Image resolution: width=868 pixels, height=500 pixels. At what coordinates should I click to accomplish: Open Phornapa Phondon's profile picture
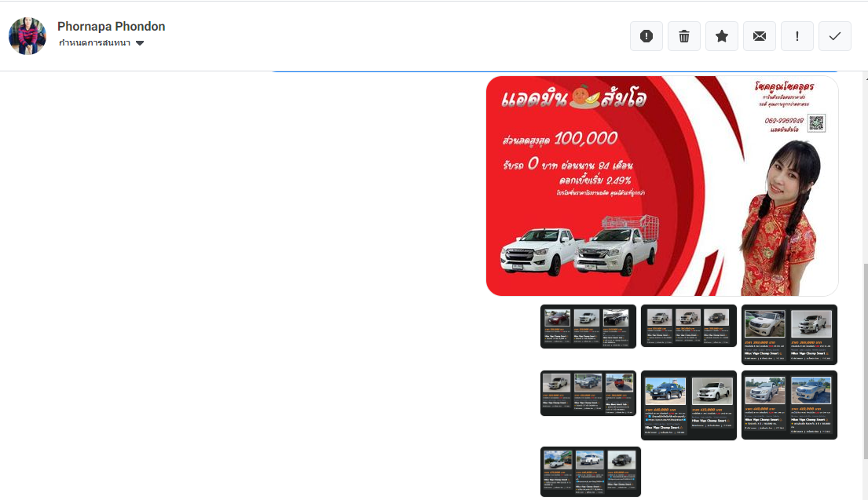(27, 36)
